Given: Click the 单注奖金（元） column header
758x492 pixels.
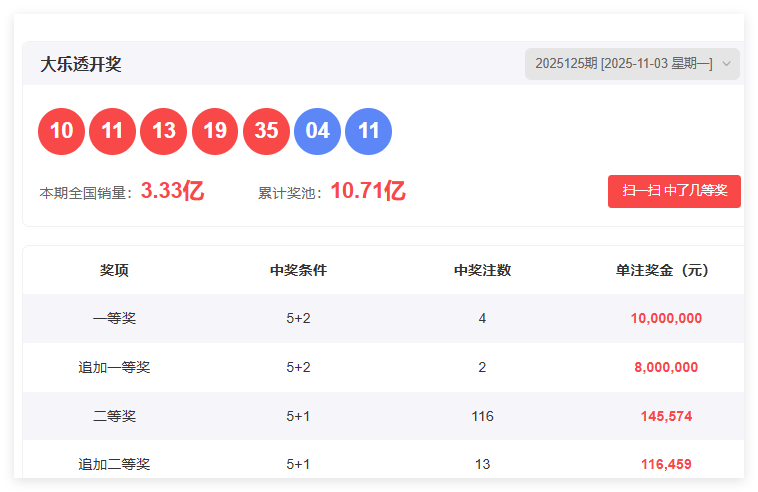Looking at the screenshot, I should (x=662, y=270).
